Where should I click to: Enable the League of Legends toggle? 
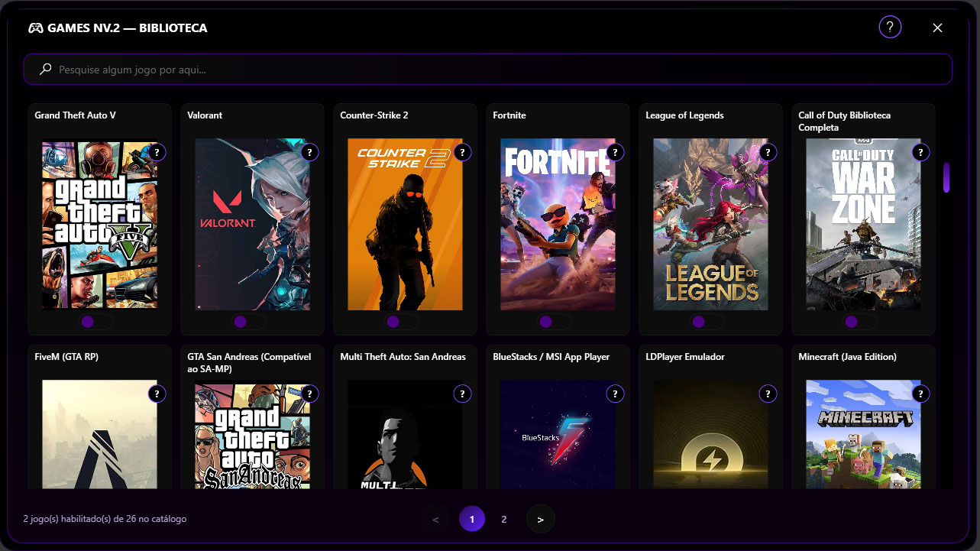tap(707, 322)
